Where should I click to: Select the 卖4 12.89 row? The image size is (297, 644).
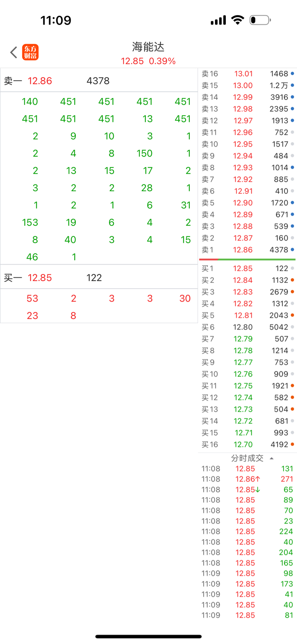pyautogui.click(x=247, y=215)
